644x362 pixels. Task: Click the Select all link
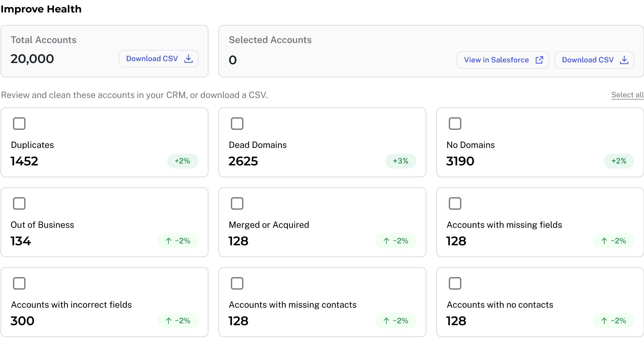tap(627, 95)
